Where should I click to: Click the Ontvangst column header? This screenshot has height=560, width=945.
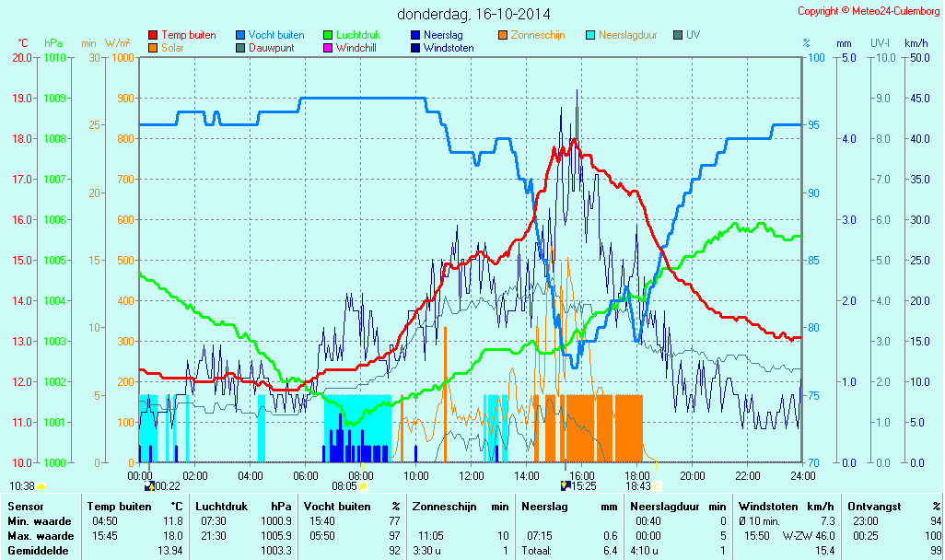coord(873,507)
